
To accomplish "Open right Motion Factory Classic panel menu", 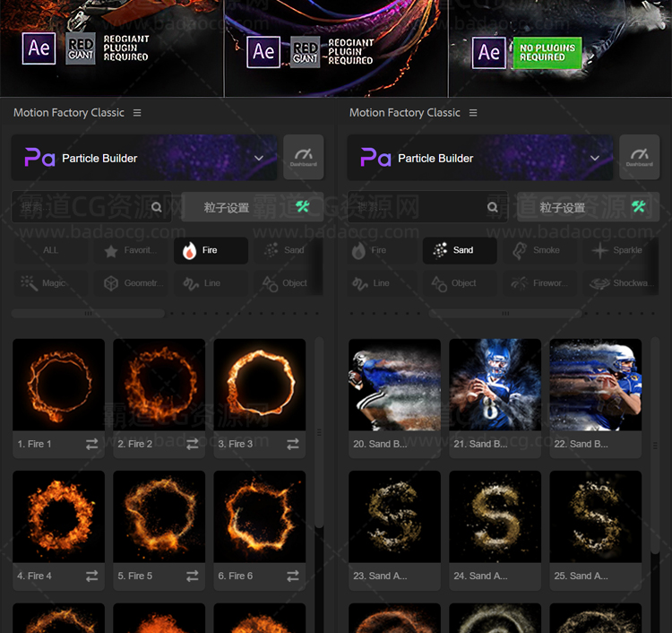I will tap(473, 113).
